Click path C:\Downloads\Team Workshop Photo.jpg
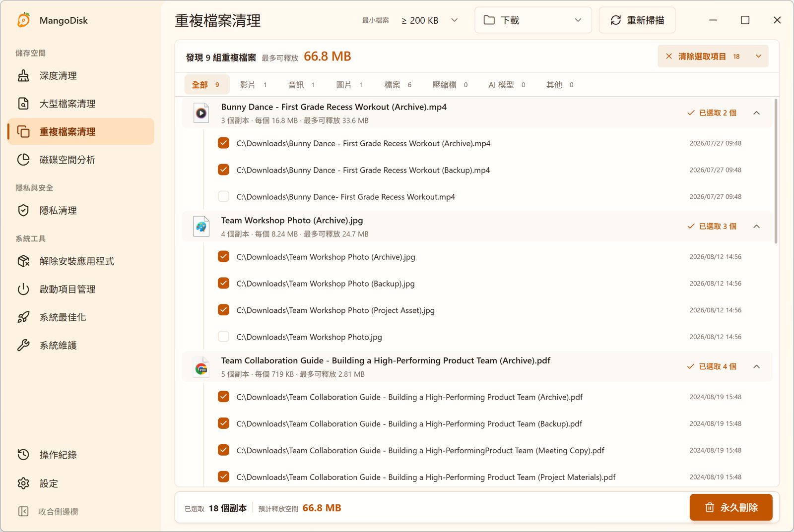The height and width of the screenshot is (532, 794). click(x=309, y=337)
